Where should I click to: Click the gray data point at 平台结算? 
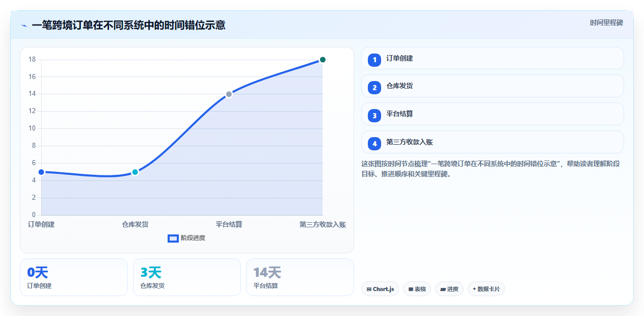click(x=229, y=94)
